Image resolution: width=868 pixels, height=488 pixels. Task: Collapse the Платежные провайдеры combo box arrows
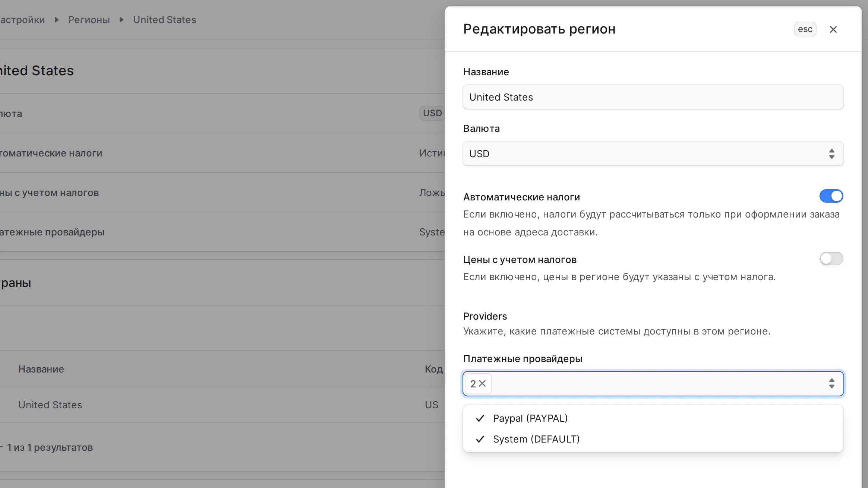(831, 383)
